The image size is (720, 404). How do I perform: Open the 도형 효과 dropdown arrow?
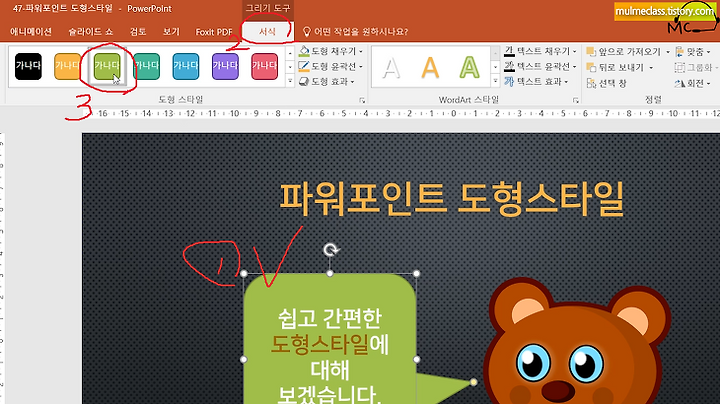[352, 82]
